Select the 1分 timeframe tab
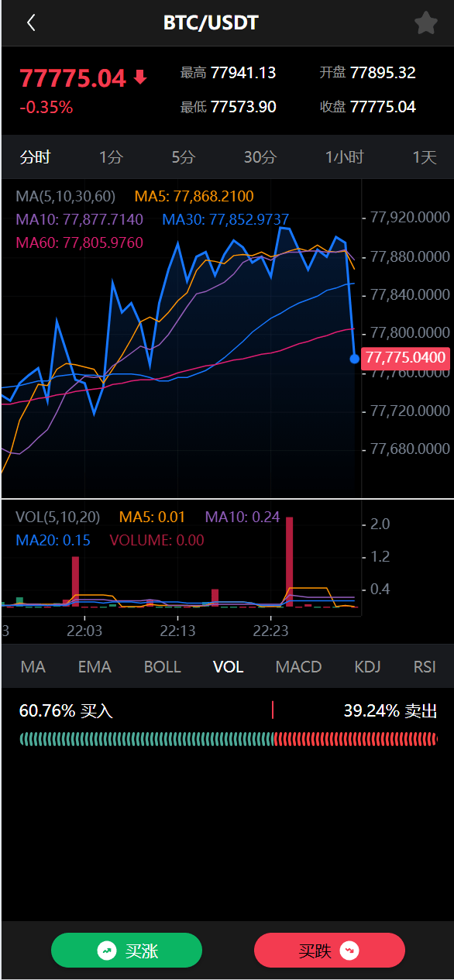This screenshot has width=454, height=980. pos(111,157)
